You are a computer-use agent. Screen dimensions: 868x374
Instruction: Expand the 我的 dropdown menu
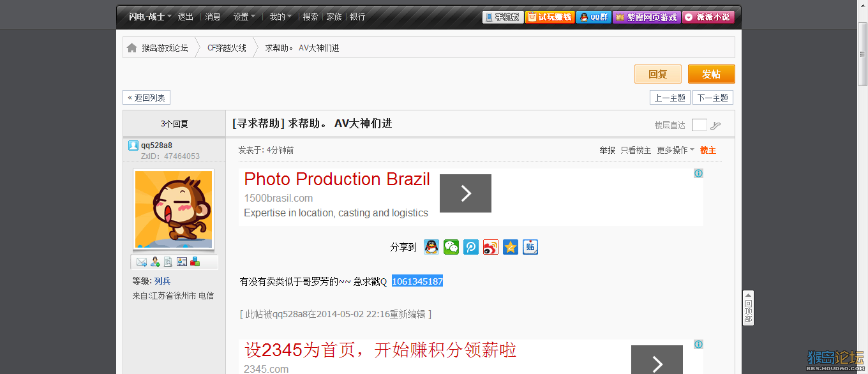coord(281,17)
